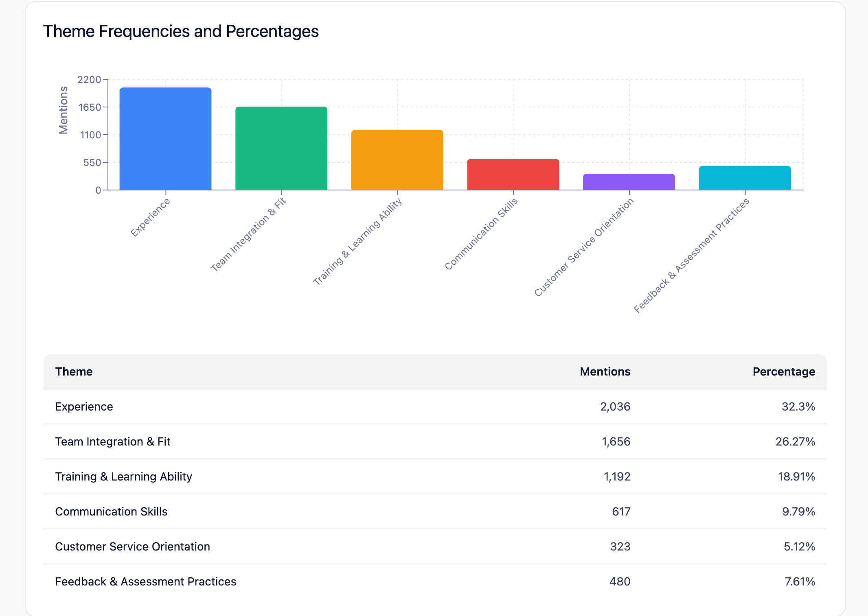Click the cyan Feedback & Assessment bar

745,178
